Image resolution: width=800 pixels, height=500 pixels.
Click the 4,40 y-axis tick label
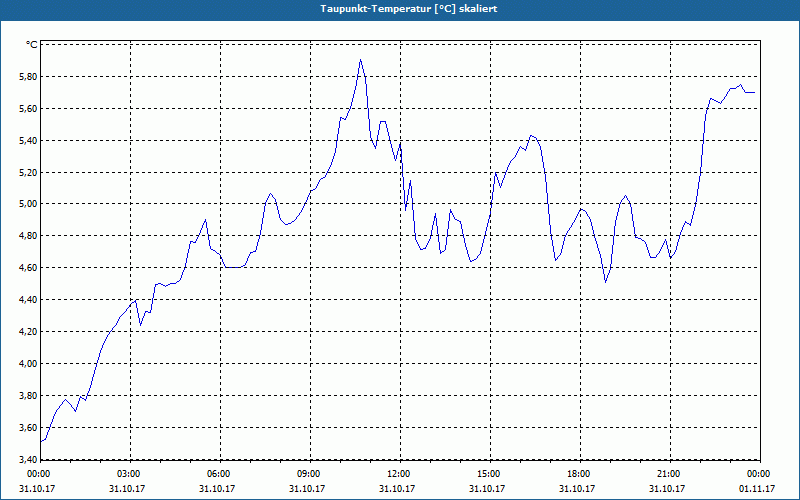tap(28, 300)
